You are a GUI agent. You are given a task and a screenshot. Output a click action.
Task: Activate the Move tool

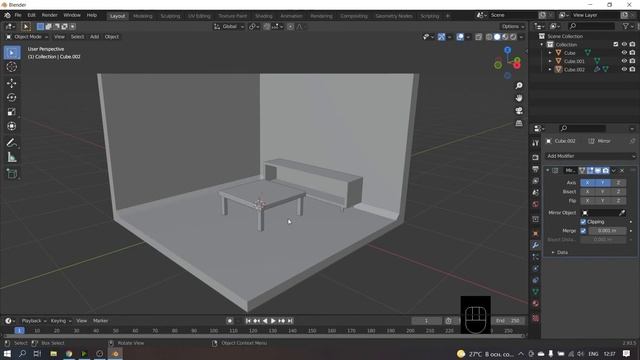(12, 83)
